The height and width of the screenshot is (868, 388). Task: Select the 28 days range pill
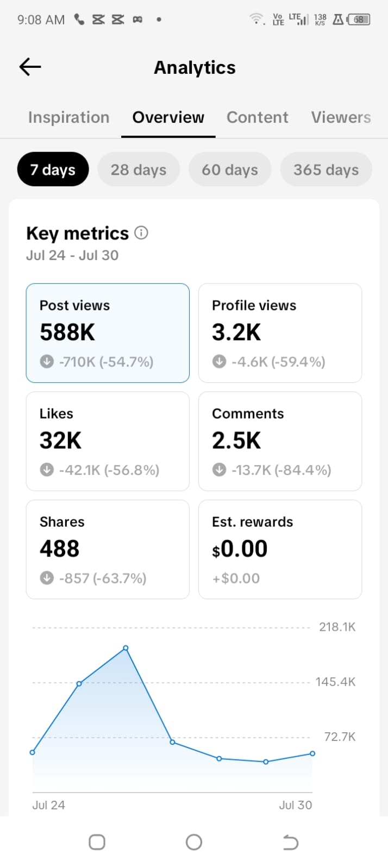coord(139,169)
